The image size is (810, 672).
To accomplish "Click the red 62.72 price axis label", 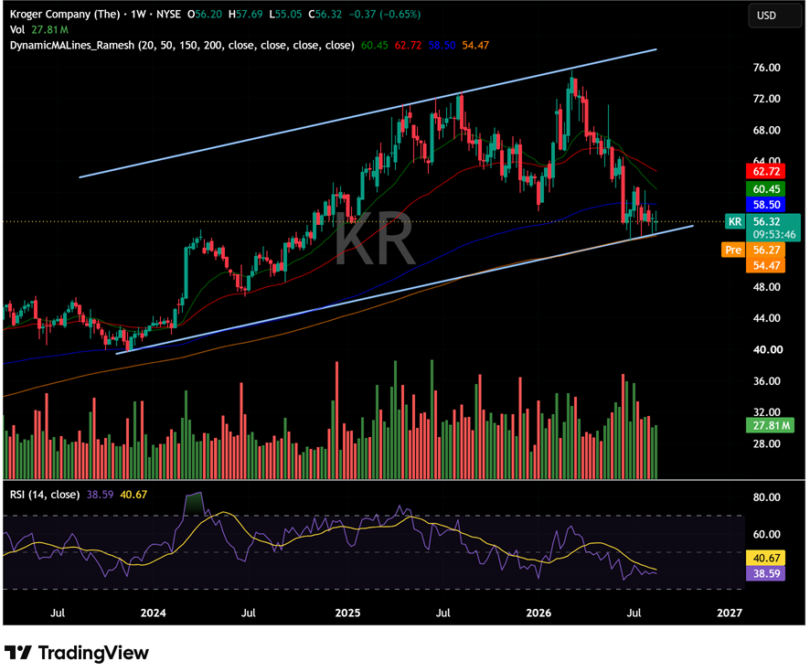I will tap(765, 171).
